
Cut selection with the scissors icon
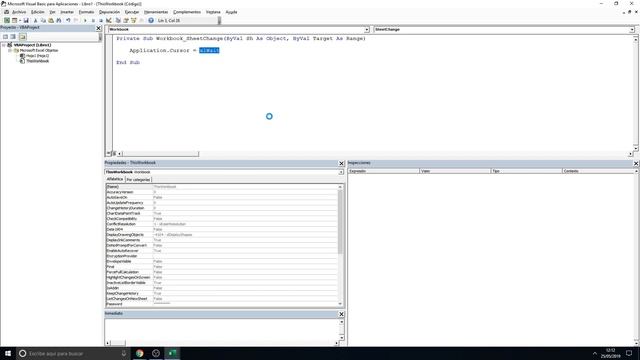(36, 20)
